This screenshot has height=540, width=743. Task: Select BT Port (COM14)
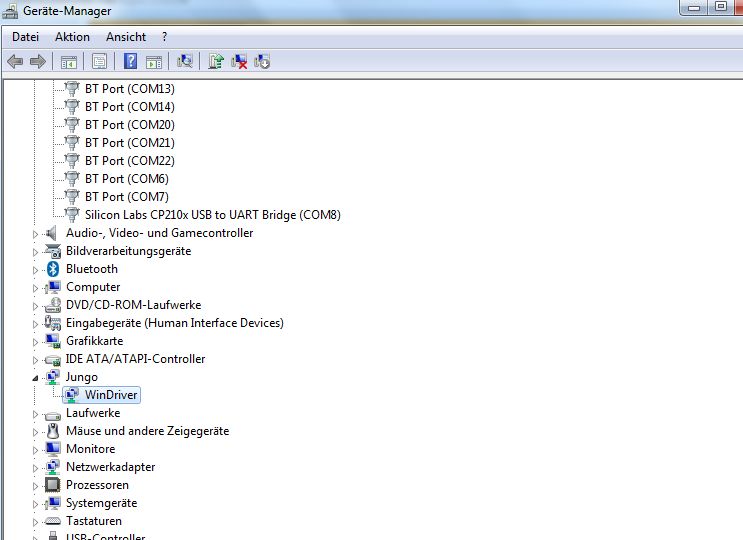pyautogui.click(x=129, y=107)
